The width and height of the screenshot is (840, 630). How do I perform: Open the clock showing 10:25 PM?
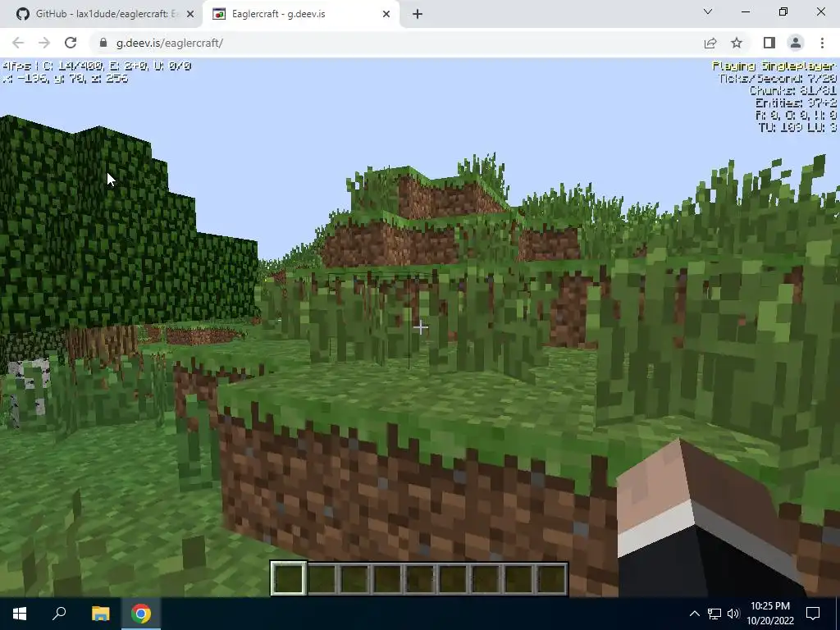pos(770,614)
